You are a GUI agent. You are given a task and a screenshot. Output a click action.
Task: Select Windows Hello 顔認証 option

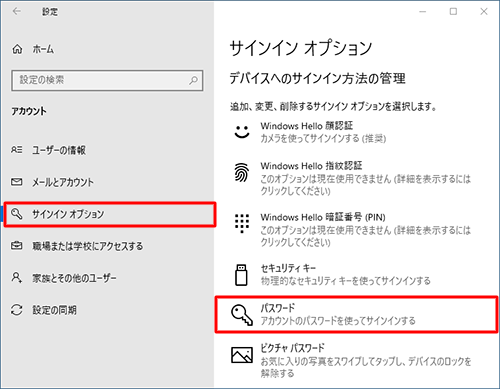[x=357, y=132]
